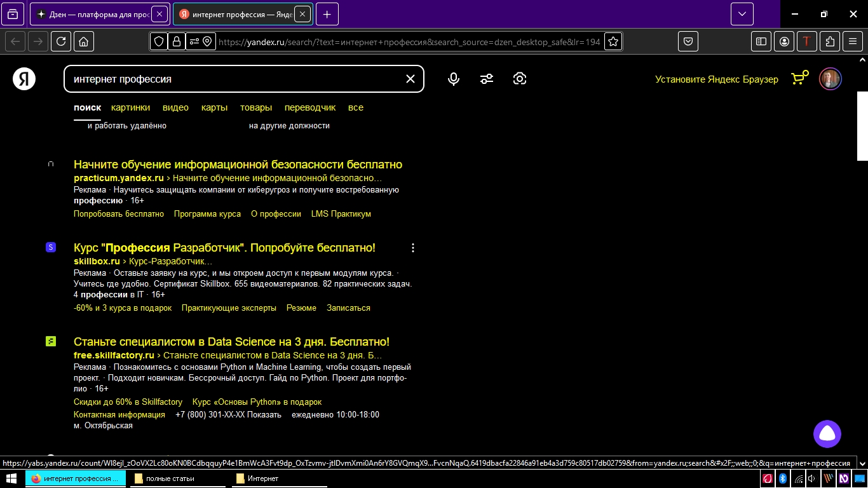
Task: Open the volume speaker tray icon
Action: point(812,478)
